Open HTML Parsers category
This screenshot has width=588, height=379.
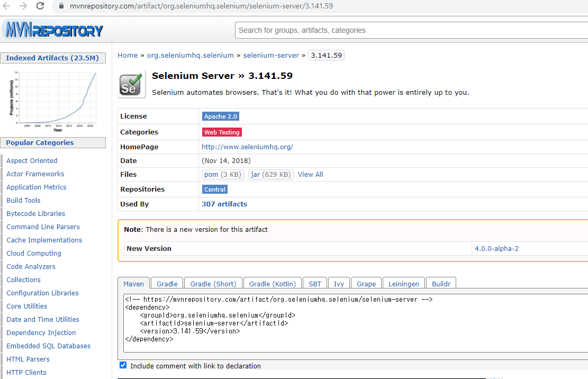click(x=28, y=359)
